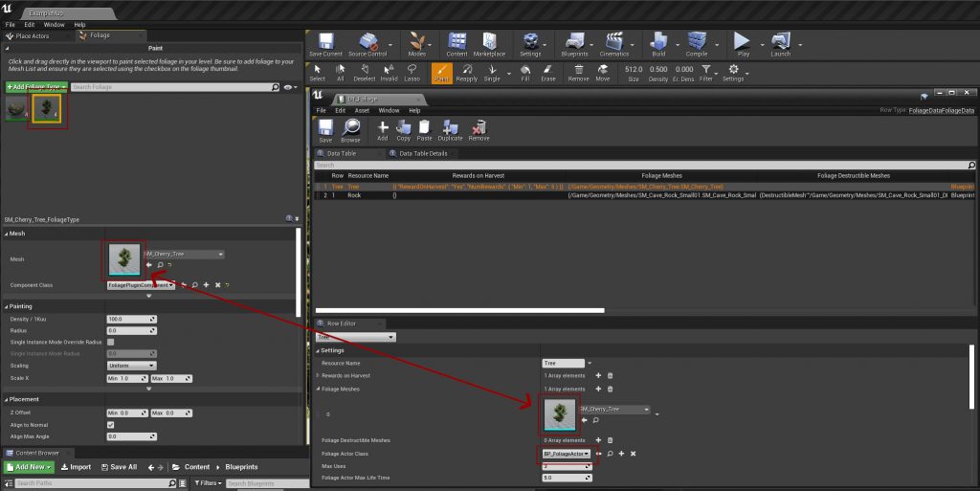
Task: Open the Asset menu in data table editor
Action: pos(362,111)
